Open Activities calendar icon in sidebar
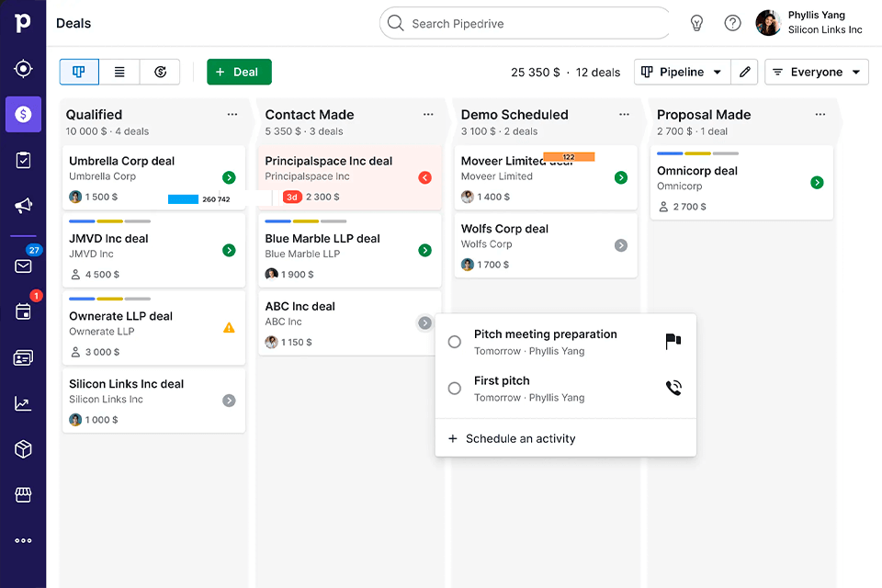 coord(23,311)
